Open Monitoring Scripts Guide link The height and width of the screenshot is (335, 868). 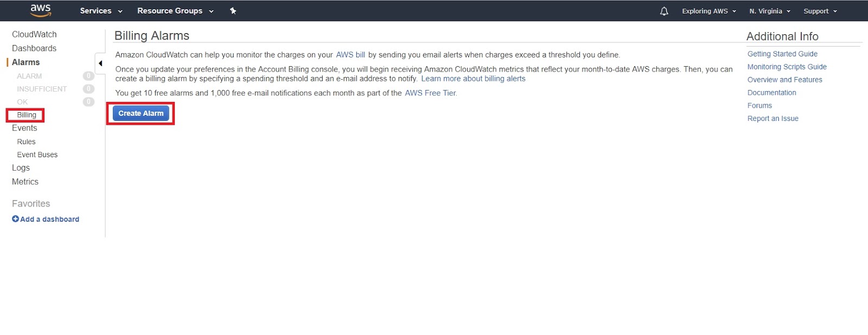(x=787, y=67)
